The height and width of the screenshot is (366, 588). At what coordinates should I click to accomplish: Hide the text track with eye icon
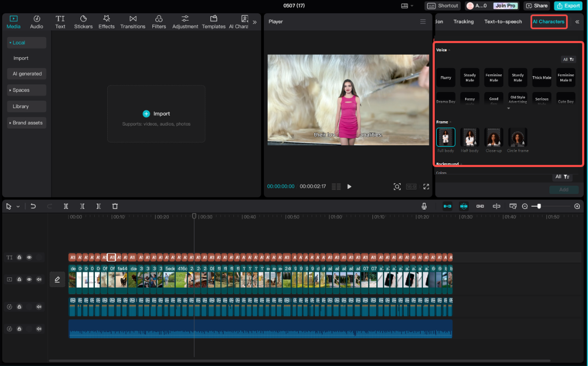click(29, 257)
